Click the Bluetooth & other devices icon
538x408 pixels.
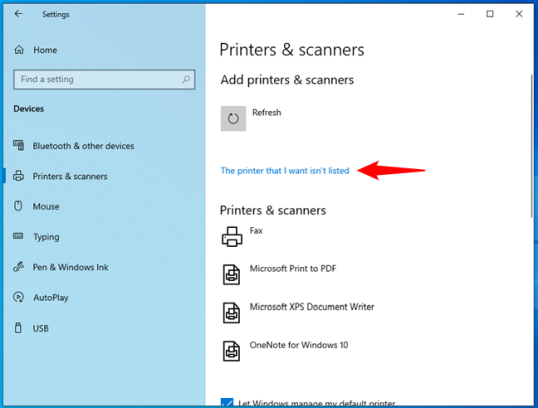pos(19,145)
